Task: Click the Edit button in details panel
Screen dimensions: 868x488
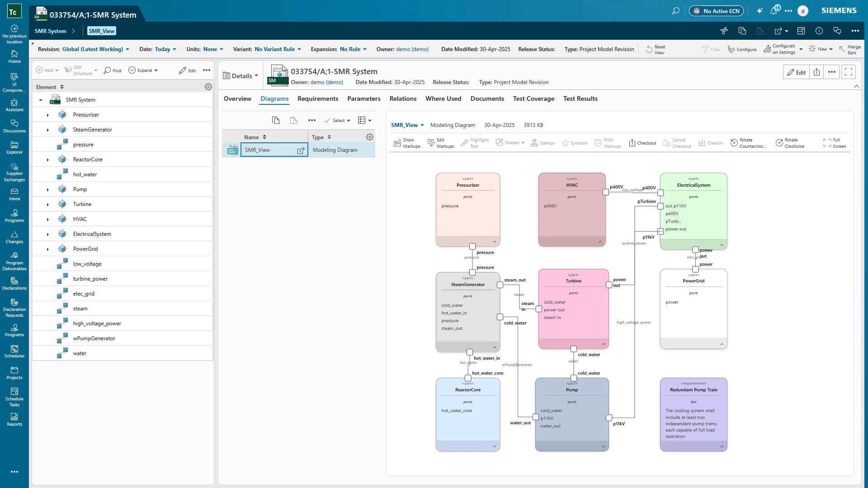Action: tap(796, 72)
